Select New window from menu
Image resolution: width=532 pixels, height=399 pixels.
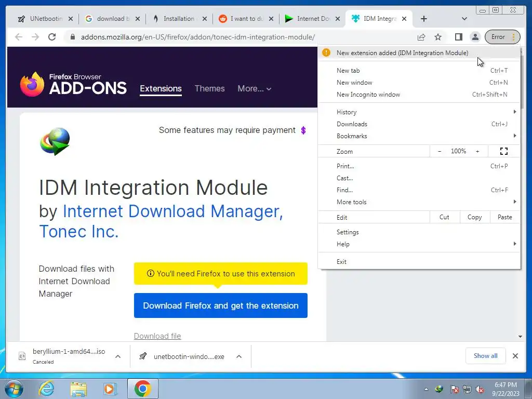point(419,83)
